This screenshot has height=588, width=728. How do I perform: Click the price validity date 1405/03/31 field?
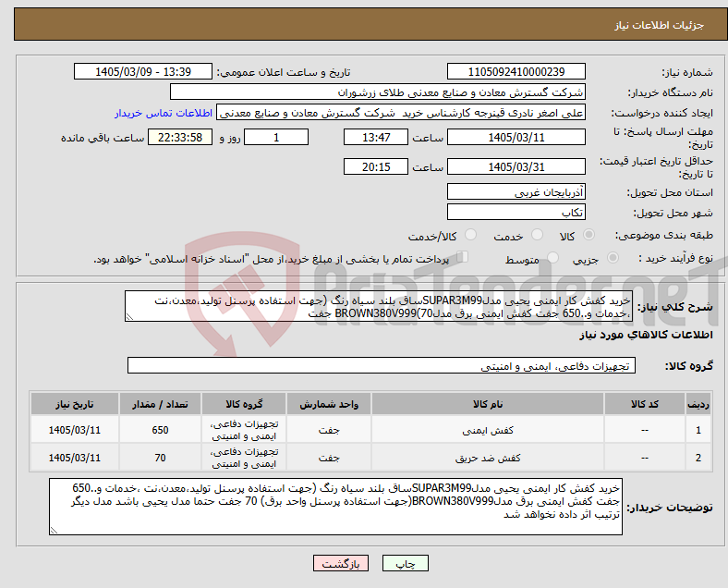[x=516, y=166]
